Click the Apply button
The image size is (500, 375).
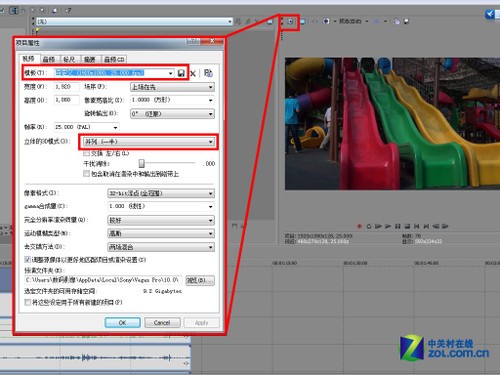[201, 323]
